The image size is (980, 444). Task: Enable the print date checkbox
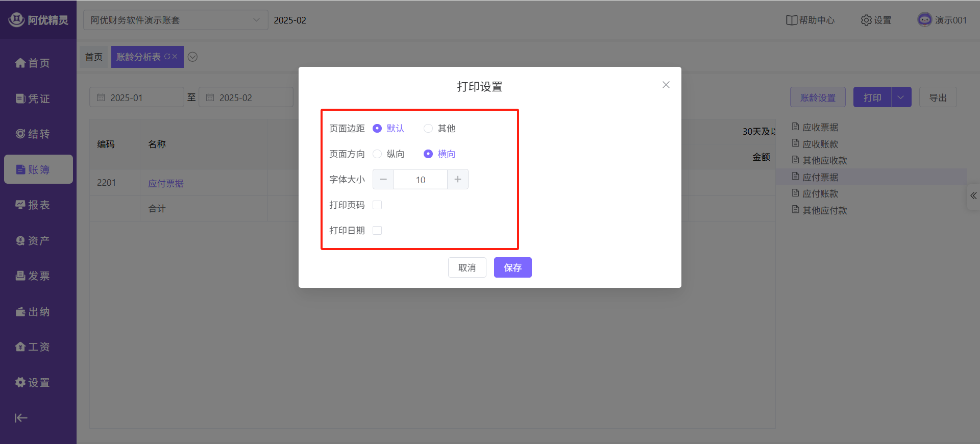point(377,231)
